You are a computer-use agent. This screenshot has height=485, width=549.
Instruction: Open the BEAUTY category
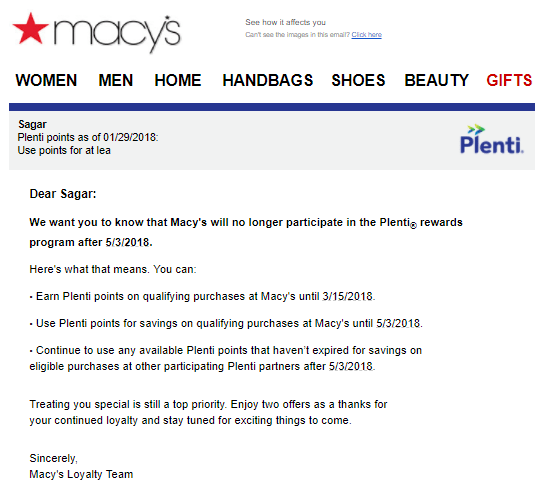point(436,80)
